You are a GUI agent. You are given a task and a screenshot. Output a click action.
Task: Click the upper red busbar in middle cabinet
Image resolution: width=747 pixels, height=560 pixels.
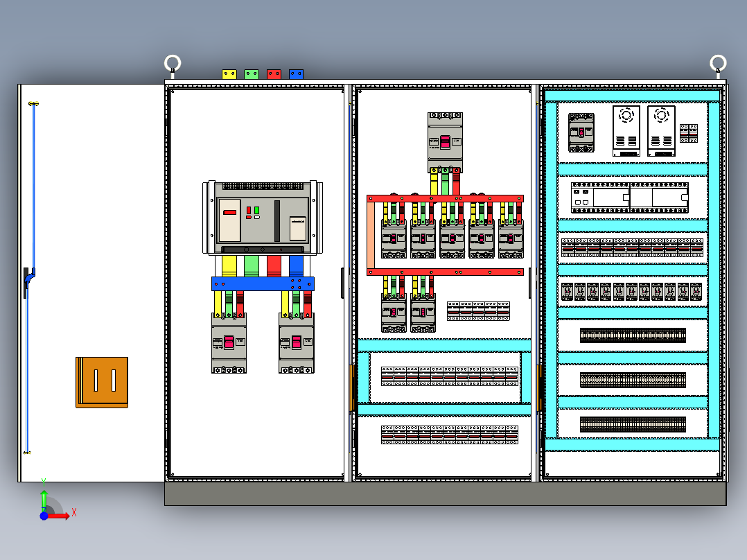click(445, 198)
